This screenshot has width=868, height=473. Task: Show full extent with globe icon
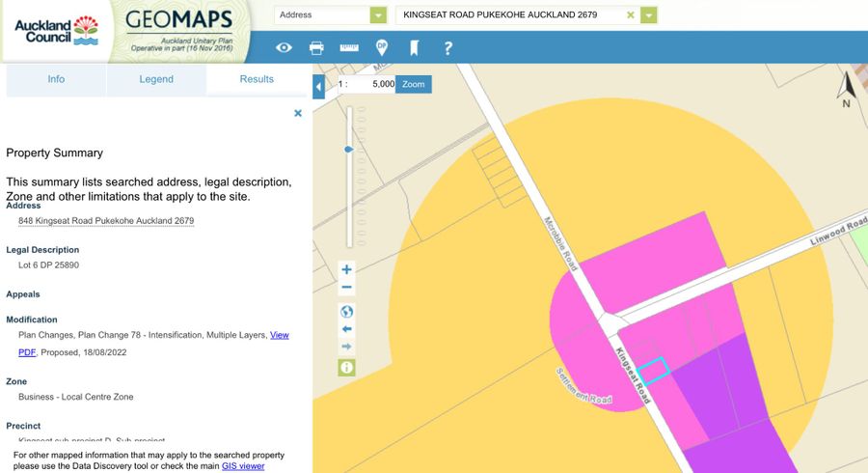[346, 312]
